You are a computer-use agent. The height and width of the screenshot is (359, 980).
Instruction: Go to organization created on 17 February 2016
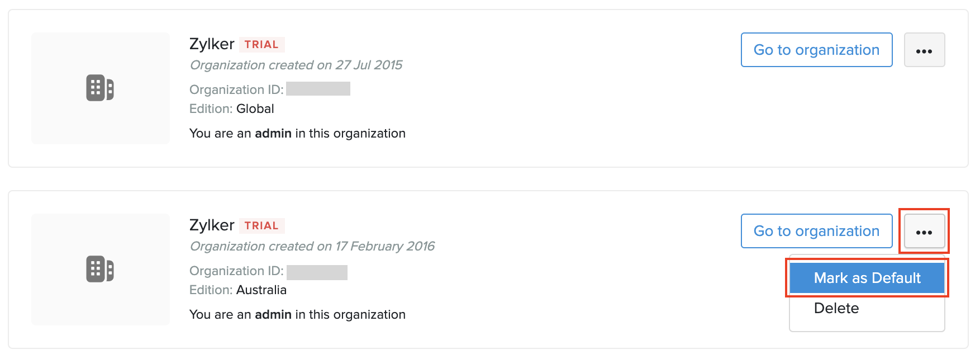tap(816, 232)
